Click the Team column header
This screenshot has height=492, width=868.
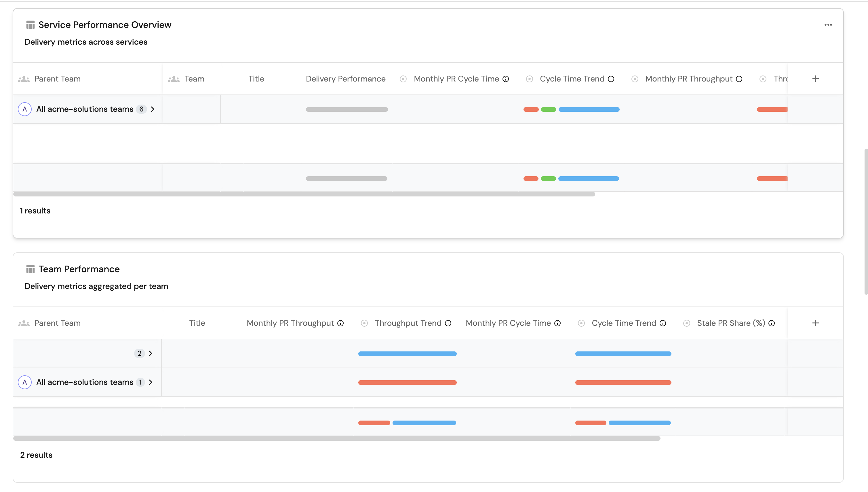[194, 79]
